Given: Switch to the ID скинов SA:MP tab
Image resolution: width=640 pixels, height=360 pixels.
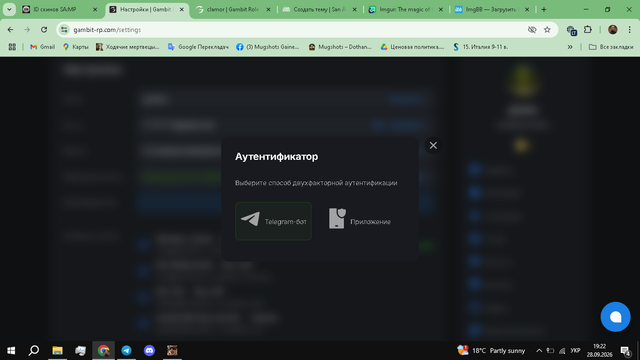Looking at the screenshot, I should pos(60,9).
